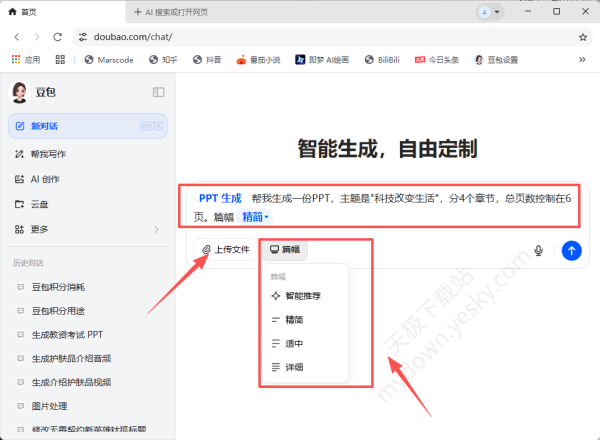The image size is (600, 440).
Task: Click 上传文件 upload button
Action: pyautogui.click(x=225, y=250)
